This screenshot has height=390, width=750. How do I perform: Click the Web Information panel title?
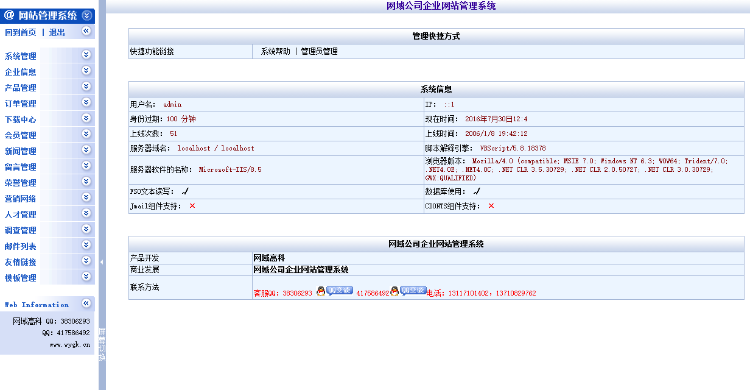point(36,305)
